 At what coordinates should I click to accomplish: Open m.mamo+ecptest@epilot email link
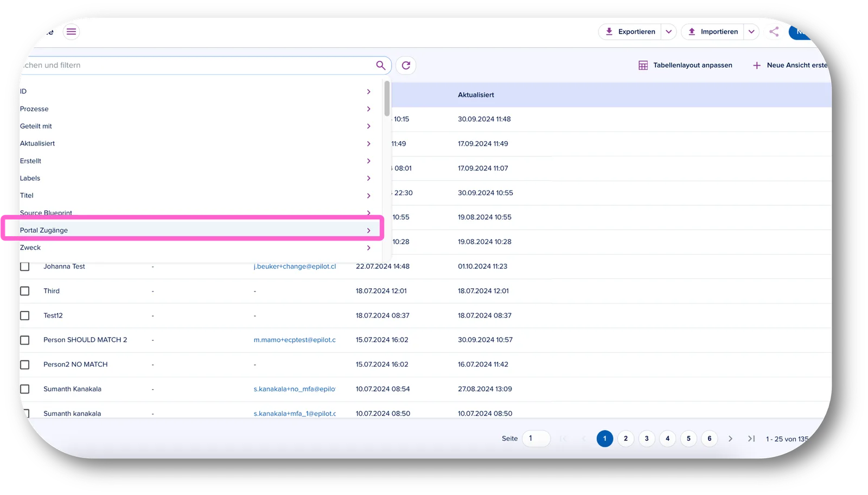295,340
